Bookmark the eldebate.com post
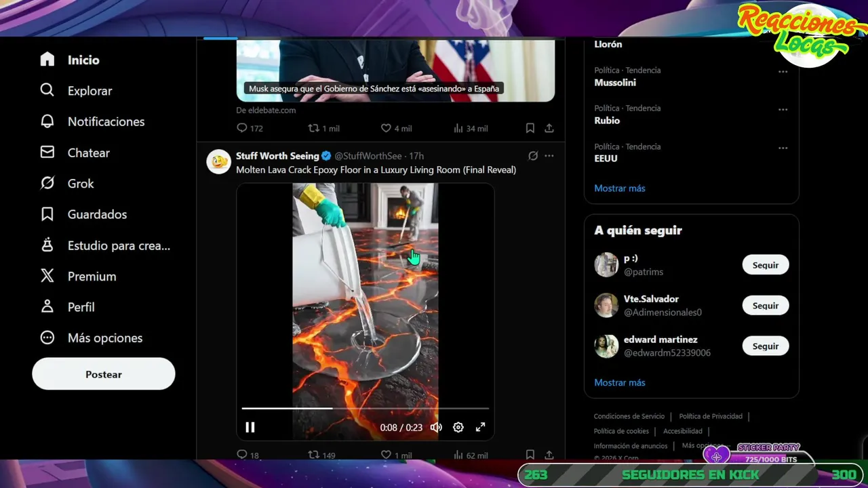This screenshot has height=488, width=868. [x=530, y=128]
